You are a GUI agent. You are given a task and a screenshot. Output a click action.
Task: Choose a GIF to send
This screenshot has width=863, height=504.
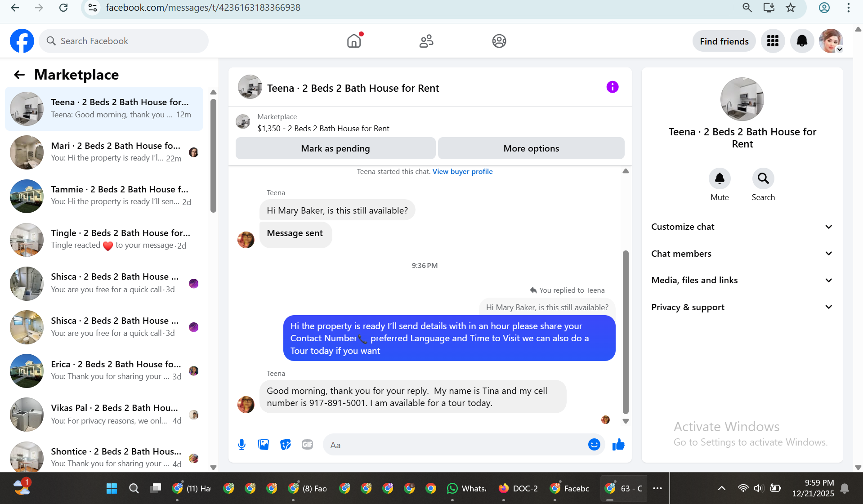[x=307, y=445]
